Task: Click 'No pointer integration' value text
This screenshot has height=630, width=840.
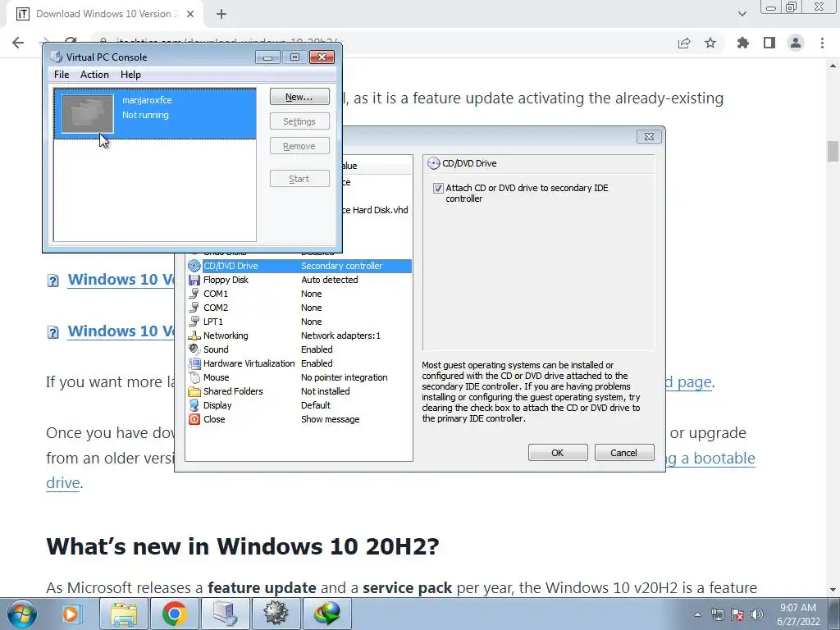Action: tap(344, 377)
